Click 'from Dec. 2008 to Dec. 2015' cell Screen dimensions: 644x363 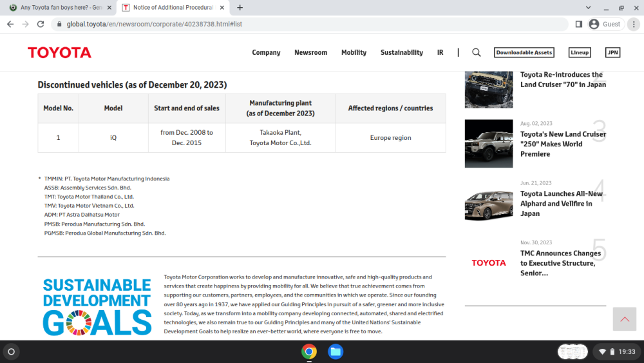pos(187,138)
